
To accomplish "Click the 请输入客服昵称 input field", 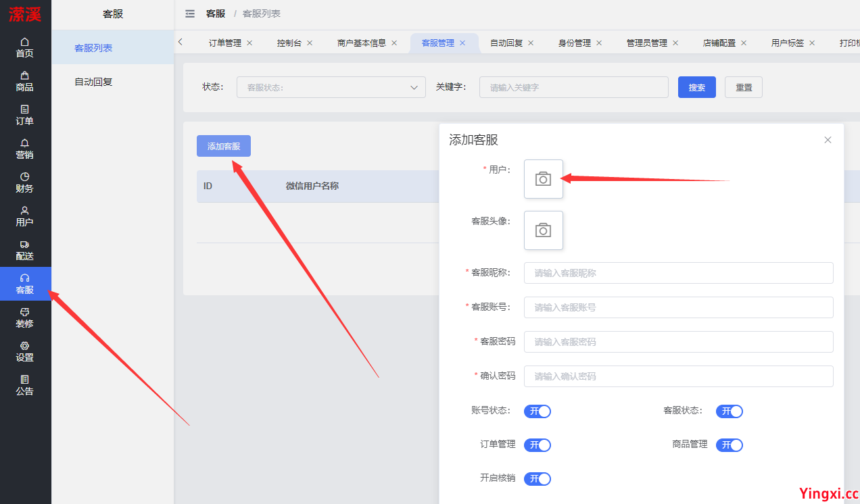I will (x=677, y=273).
